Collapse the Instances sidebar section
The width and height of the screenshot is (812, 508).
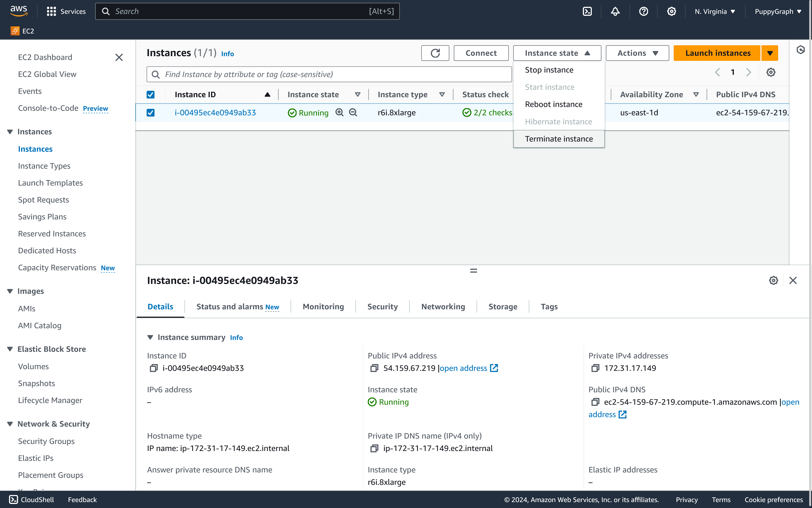click(10, 132)
